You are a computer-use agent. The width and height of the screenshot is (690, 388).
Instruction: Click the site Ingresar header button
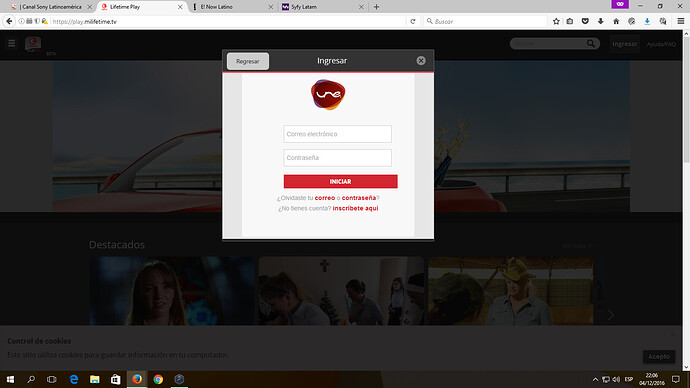624,44
